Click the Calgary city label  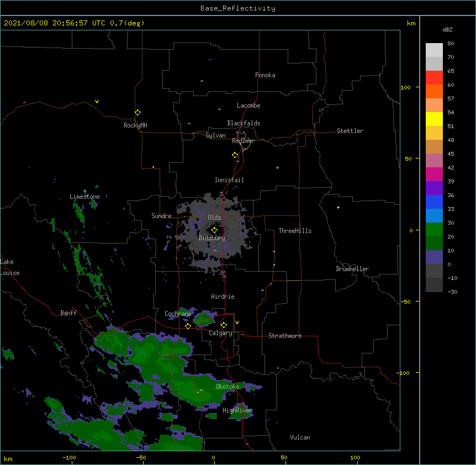(220, 333)
